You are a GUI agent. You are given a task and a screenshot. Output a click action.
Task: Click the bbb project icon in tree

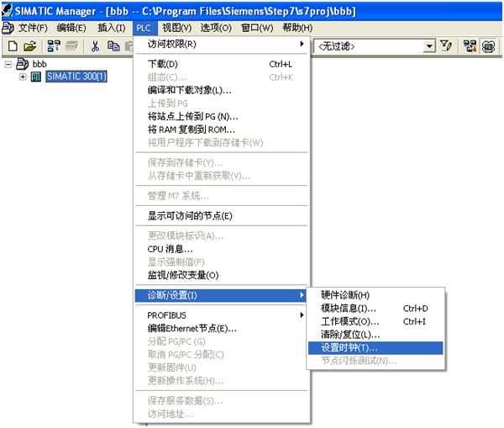point(23,64)
